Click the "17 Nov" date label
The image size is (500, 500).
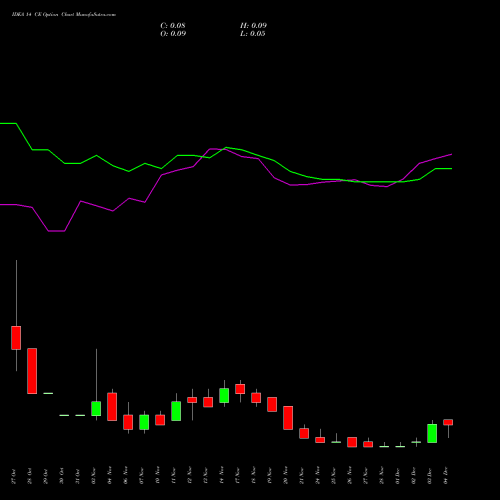237,475
